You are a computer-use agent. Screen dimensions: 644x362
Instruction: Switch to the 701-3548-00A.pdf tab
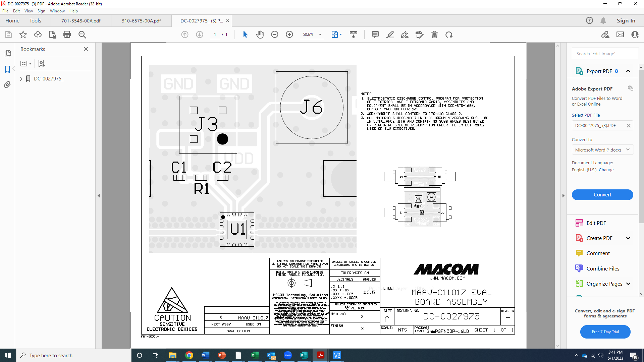point(80,20)
